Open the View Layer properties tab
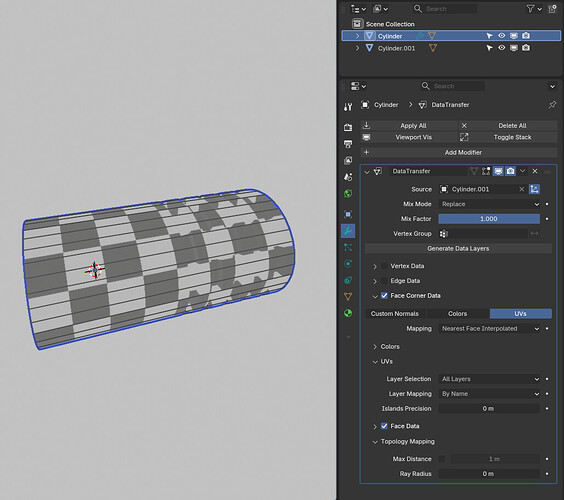Screen dimensions: 564x500 348,160
